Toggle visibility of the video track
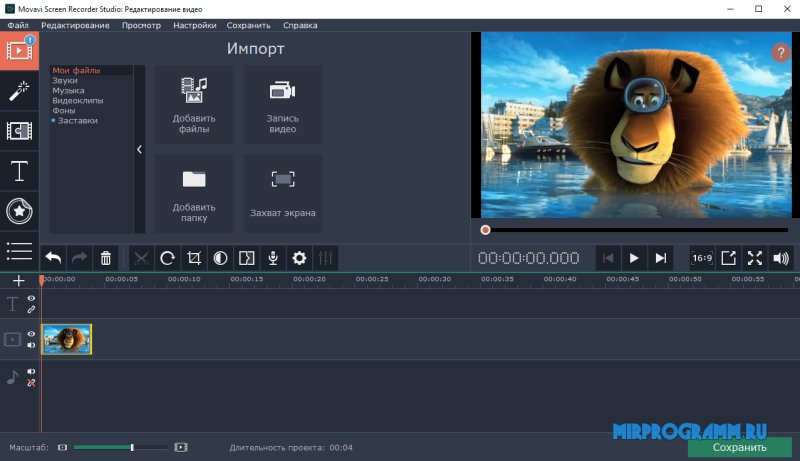 coord(31,334)
